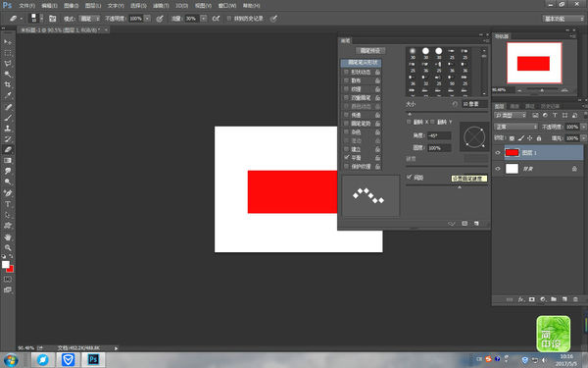This screenshot has width=588, height=368.
Task: Toggle the 间距 spacing checkbox
Action: click(x=409, y=177)
